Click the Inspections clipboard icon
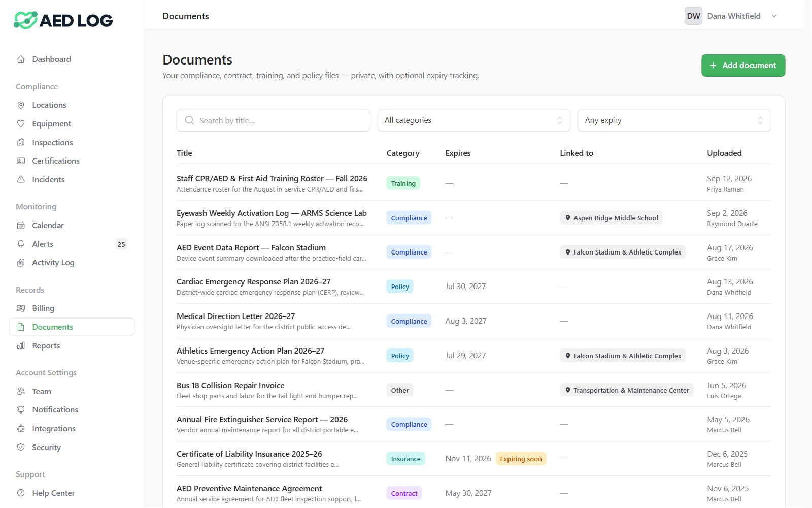 pos(21,143)
